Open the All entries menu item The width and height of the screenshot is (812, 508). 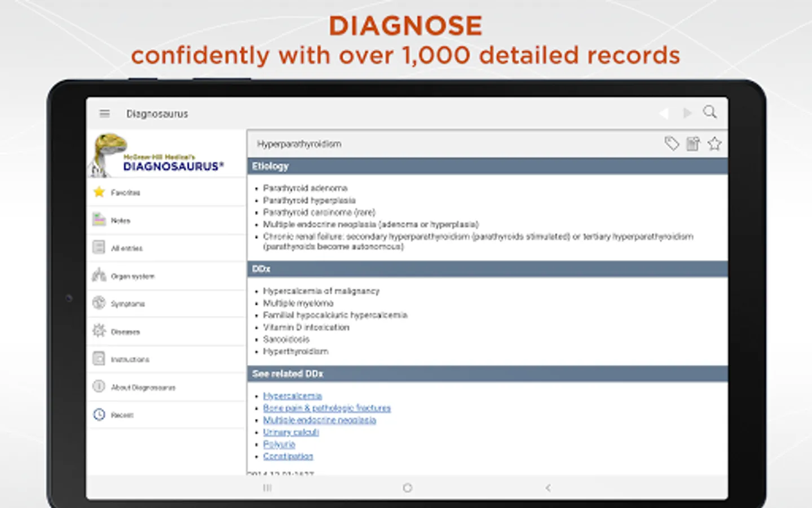167,248
